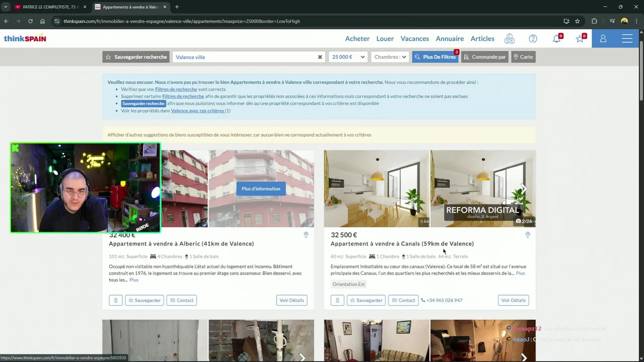Reload the page in browser

pyautogui.click(x=30, y=21)
